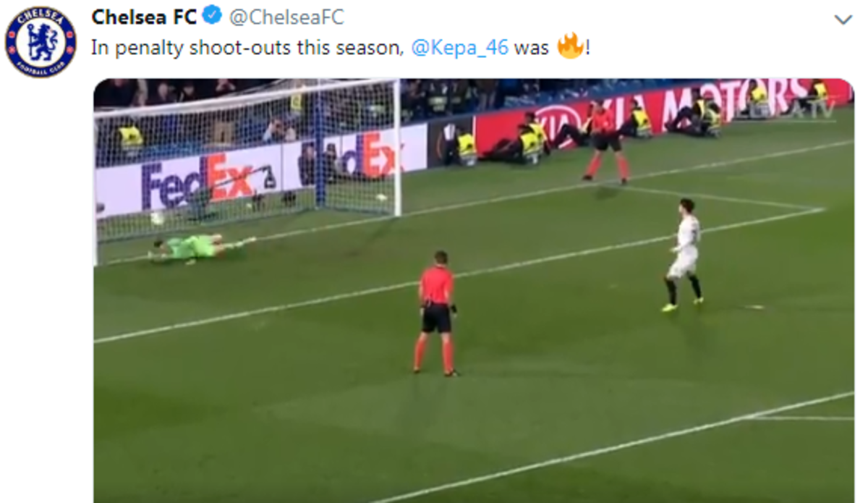
Task: Click the fire emoji in the tweet
Action: click(571, 48)
